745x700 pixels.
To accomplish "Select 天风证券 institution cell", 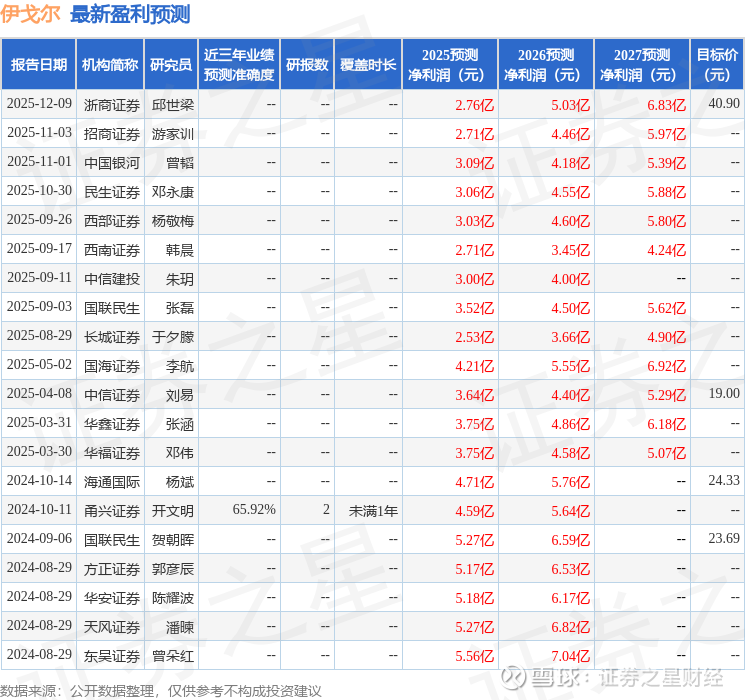I will click(112, 626).
